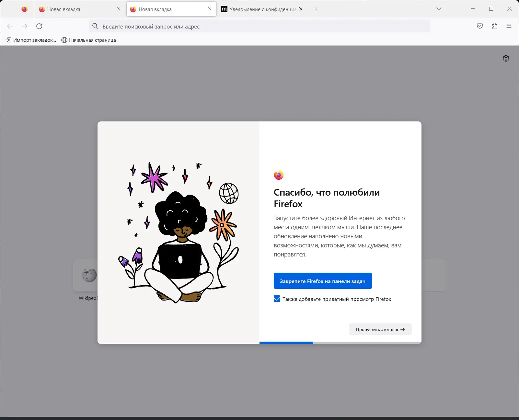Open a new tab with plus button
This screenshot has height=420, width=519.
tap(316, 9)
